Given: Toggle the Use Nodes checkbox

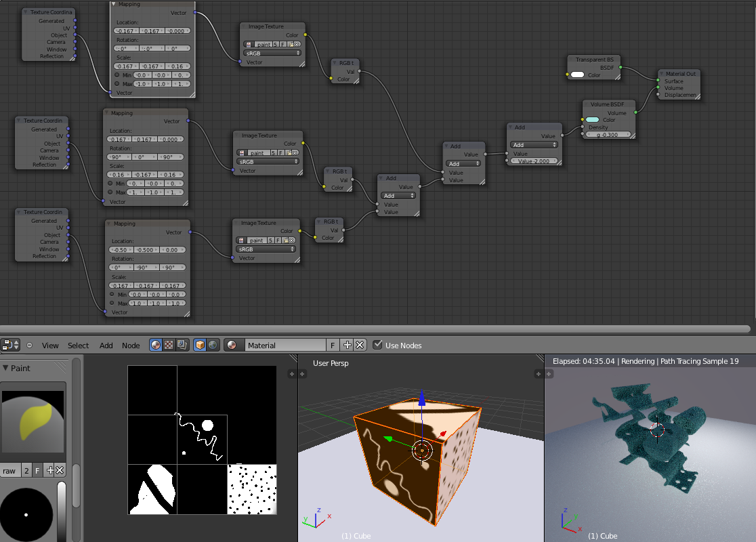Looking at the screenshot, I should click(x=378, y=345).
